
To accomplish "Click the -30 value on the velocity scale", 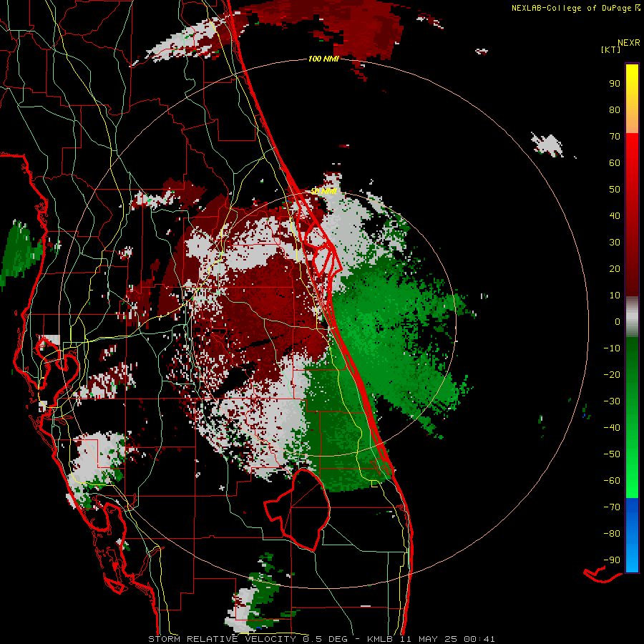I will 612,401.
